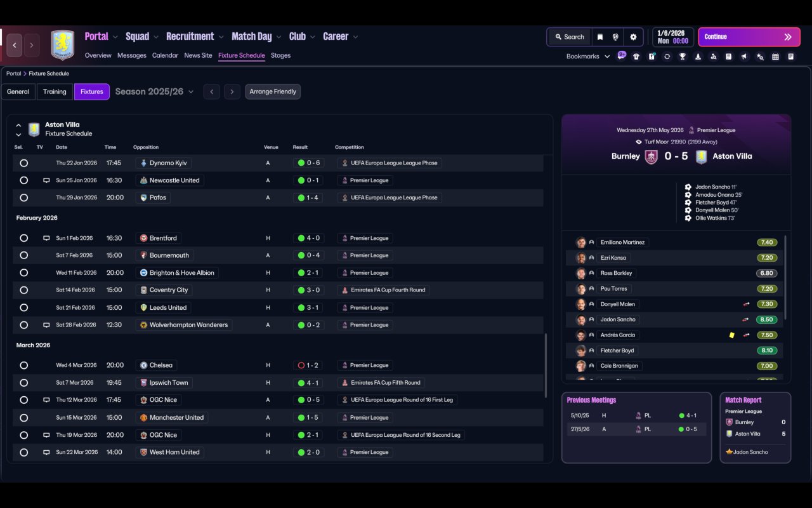Open the trophy shortcut icon
Image resolution: width=812 pixels, height=508 pixels.
tap(683, 57)
